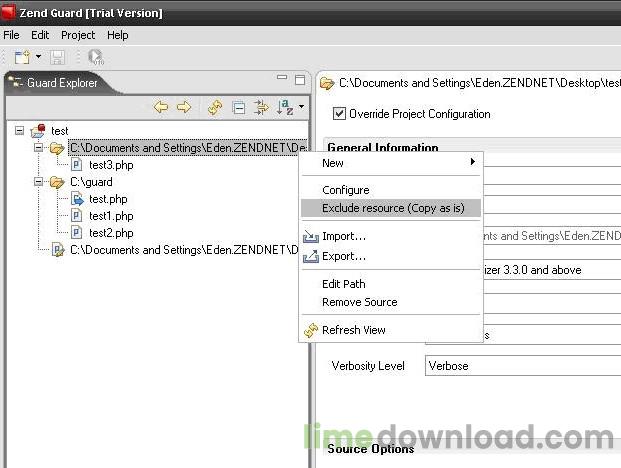Screen dimensions: 621x468
Task: Click the test2.php file icon
Action: pyautogui.click(x=76, y=233)
